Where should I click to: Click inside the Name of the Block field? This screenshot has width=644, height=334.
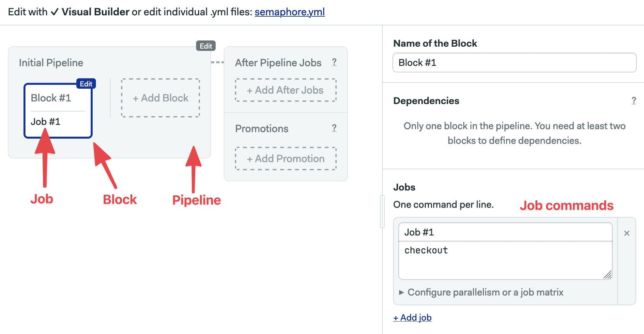(514, 62)
